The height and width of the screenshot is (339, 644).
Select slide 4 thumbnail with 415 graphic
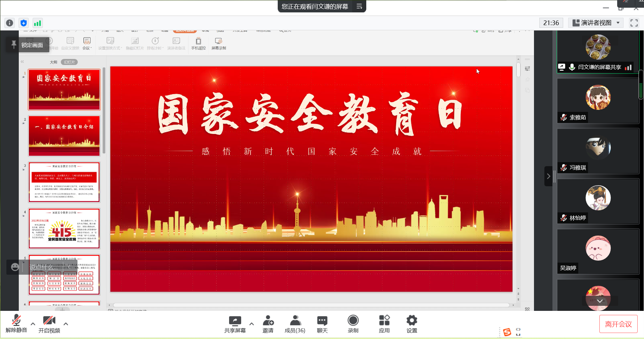(64, 229)
